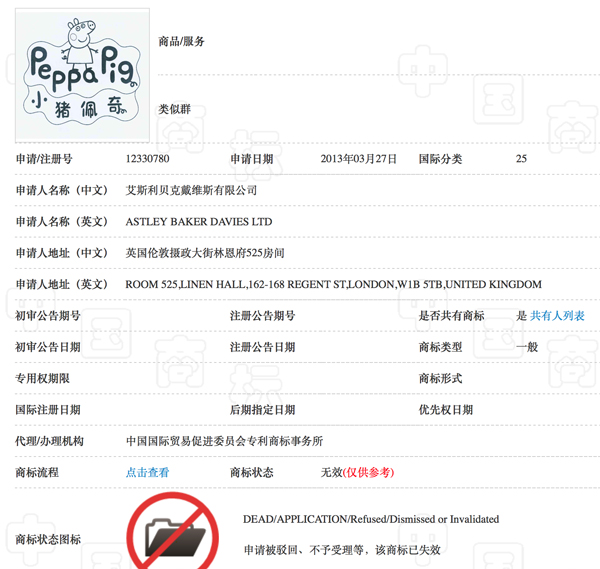
Task: Click the 类似群 label
Action: click(x=174, y=109)
